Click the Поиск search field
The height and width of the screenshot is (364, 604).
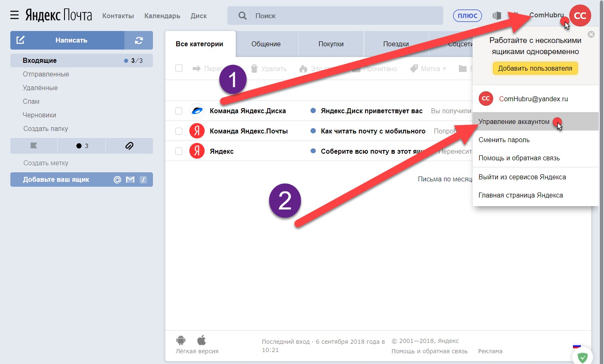pos(335,16)
